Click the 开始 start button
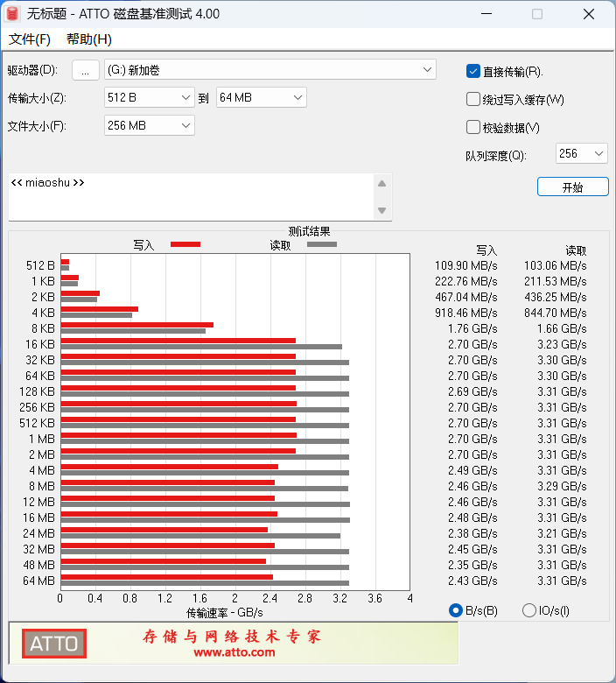The image size is (616, 683). click(572, 187)
